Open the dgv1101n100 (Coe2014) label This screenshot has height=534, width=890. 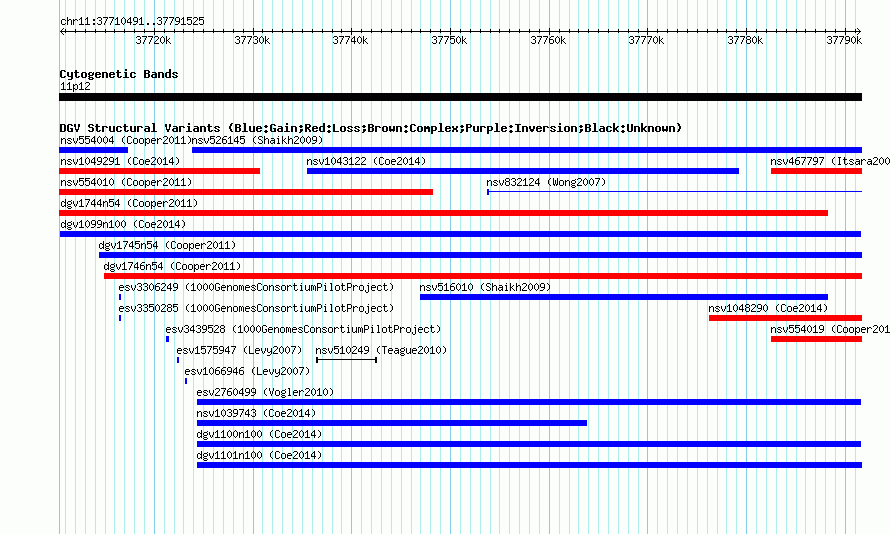(259, 455)
